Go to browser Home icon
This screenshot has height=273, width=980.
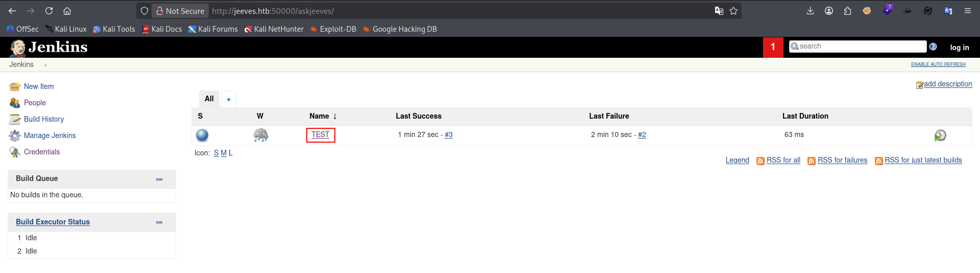(67, 11)
